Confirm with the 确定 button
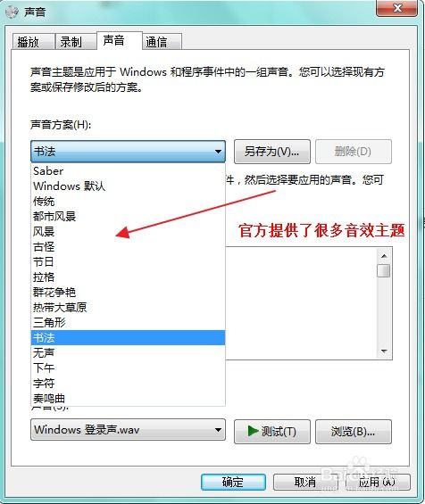Image resolution: width=425 pixels, height=504 pixels. [x=233, y=482]
